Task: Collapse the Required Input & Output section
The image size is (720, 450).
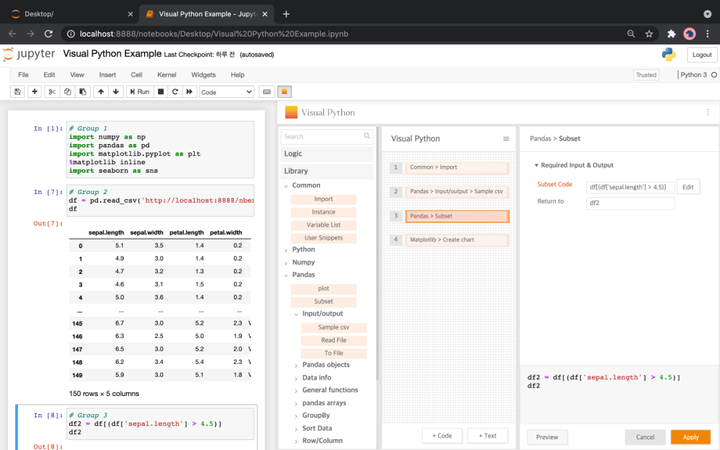Action: [x=575, y=165]
